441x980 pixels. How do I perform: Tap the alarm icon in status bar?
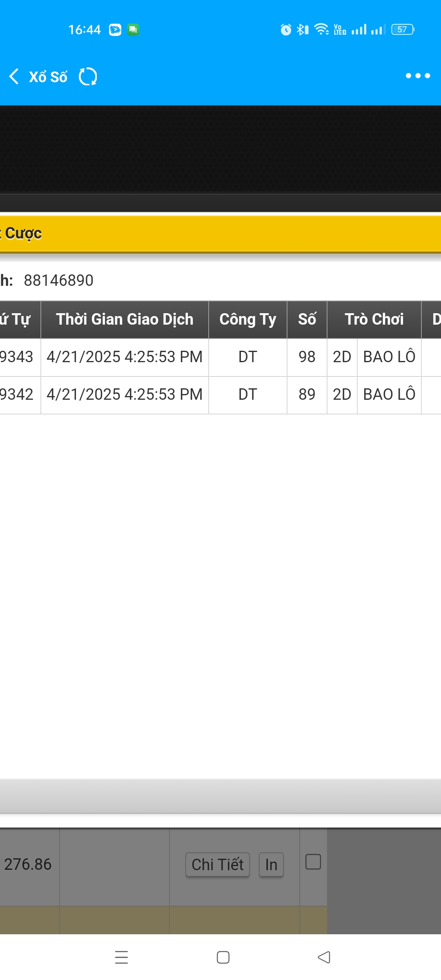tap(286, 29)
